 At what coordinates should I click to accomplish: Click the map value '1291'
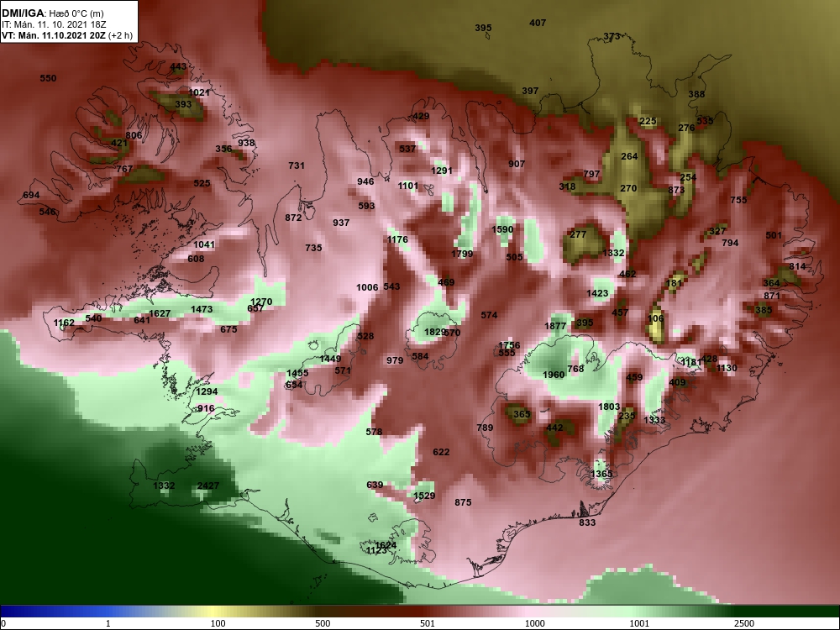442,171
